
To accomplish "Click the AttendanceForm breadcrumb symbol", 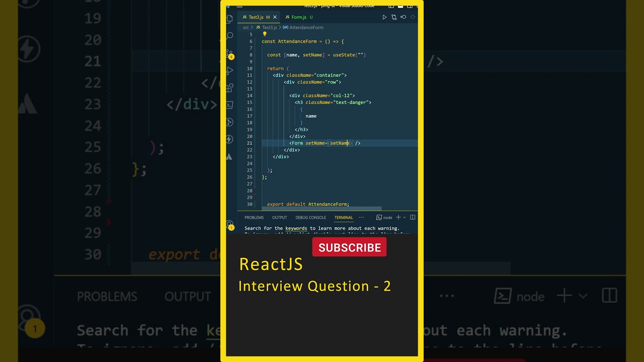I will (303, 28).
